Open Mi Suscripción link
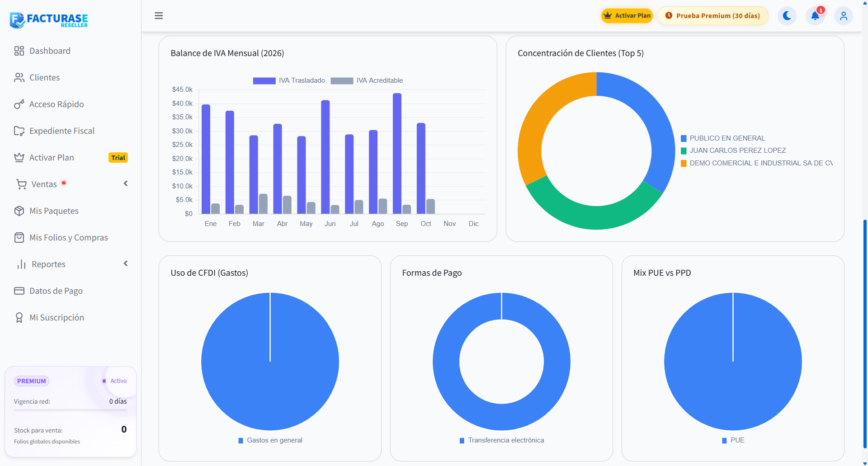 [x=71, y=318]
